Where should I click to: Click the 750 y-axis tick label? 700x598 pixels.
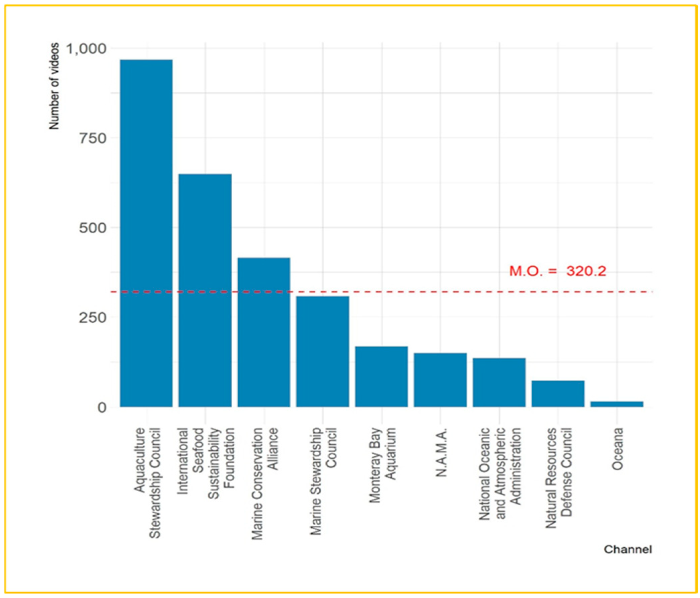click(92, 138)
